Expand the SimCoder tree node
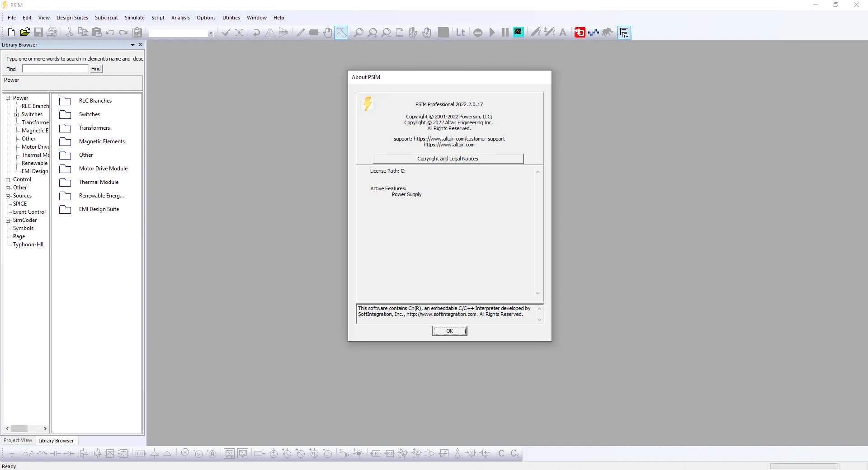 [8, 221]
